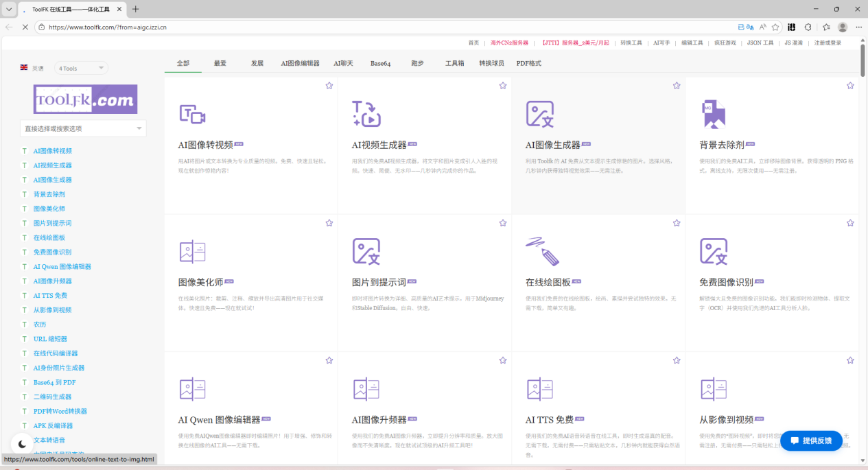Viewport: 868px width, 470px height.
Task: Open sidebar link URL 缩短器
Action: point(50,339)
